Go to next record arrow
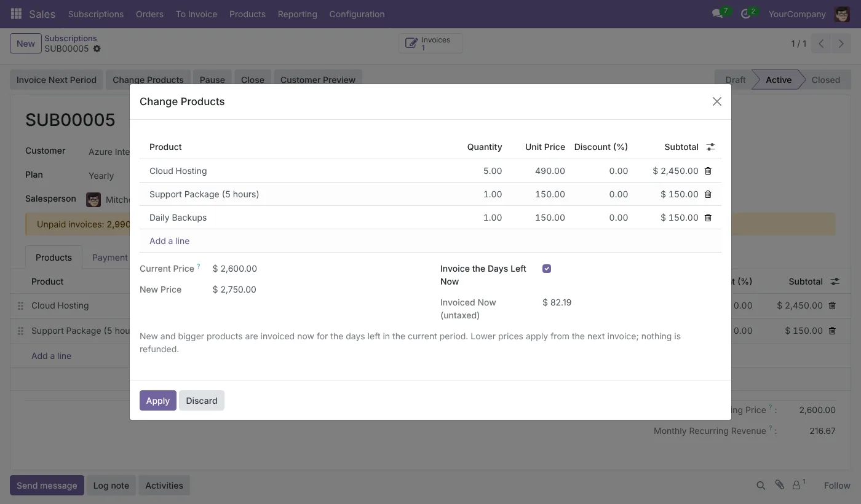Image resolution: width=861 pixels, height=504 pixels. (841, 44)
